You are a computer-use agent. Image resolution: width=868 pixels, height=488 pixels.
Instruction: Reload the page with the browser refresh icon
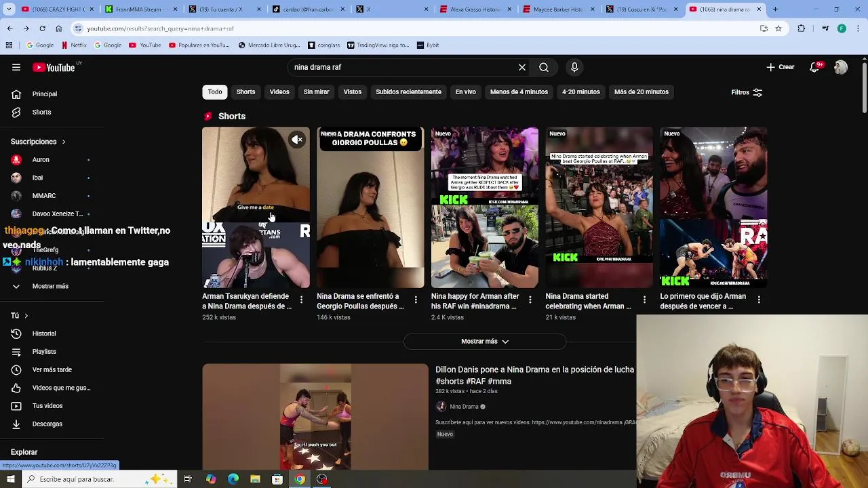point(42,28)
